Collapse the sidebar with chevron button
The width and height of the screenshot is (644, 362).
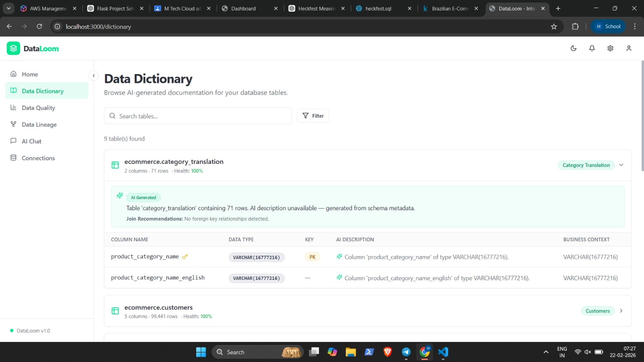[93, 75]
